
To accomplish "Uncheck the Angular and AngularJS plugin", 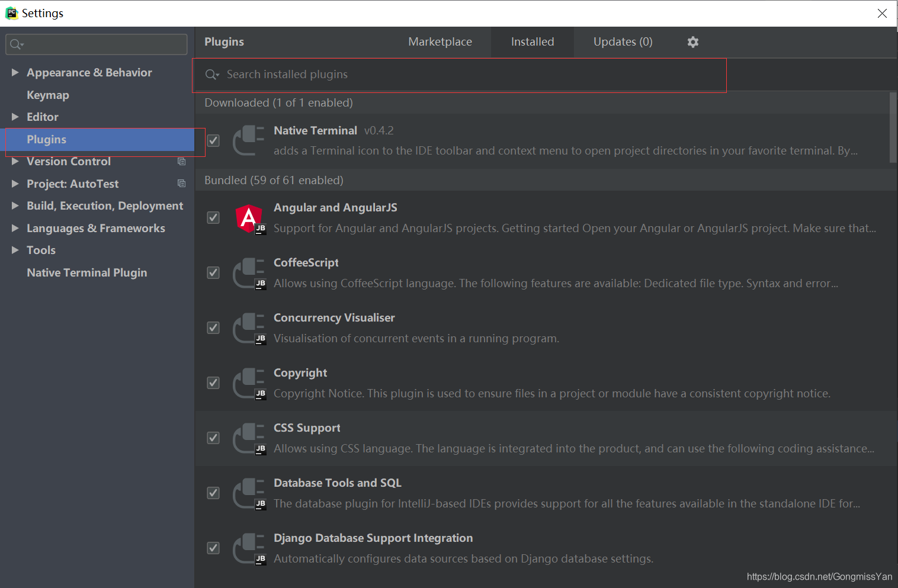I will pyautogui.click(x=213, y=217).
